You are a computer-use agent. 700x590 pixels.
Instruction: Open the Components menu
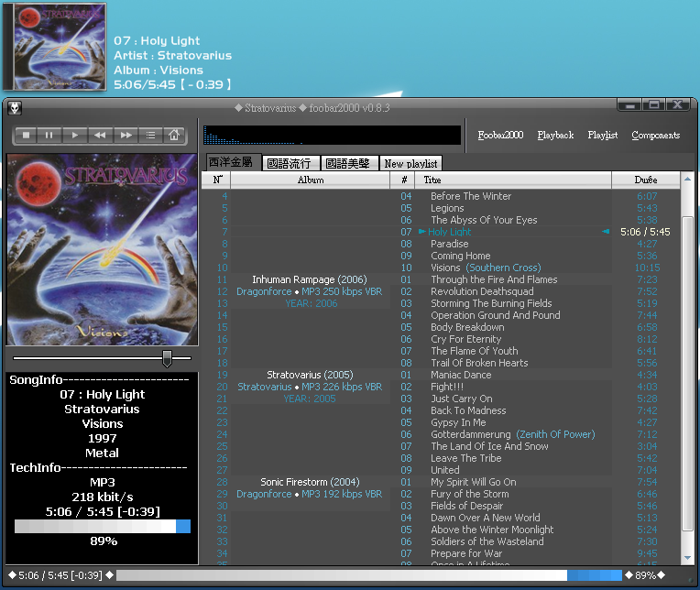(x=655, y=136)
